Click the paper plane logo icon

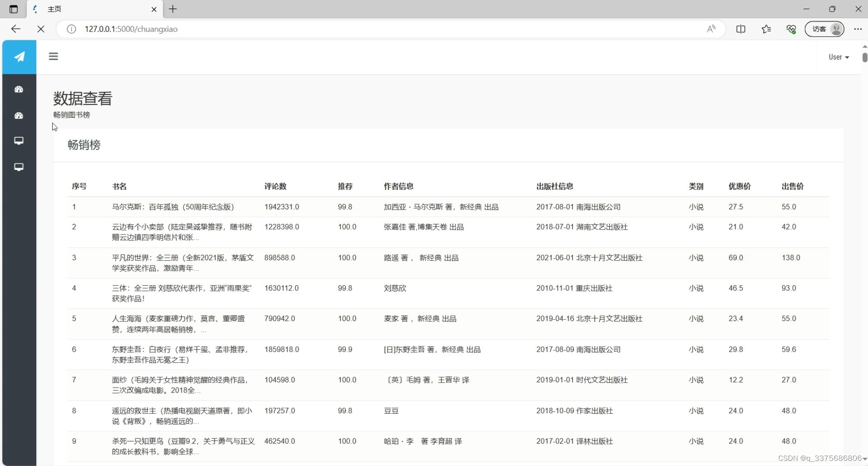(x=19, y=57)
